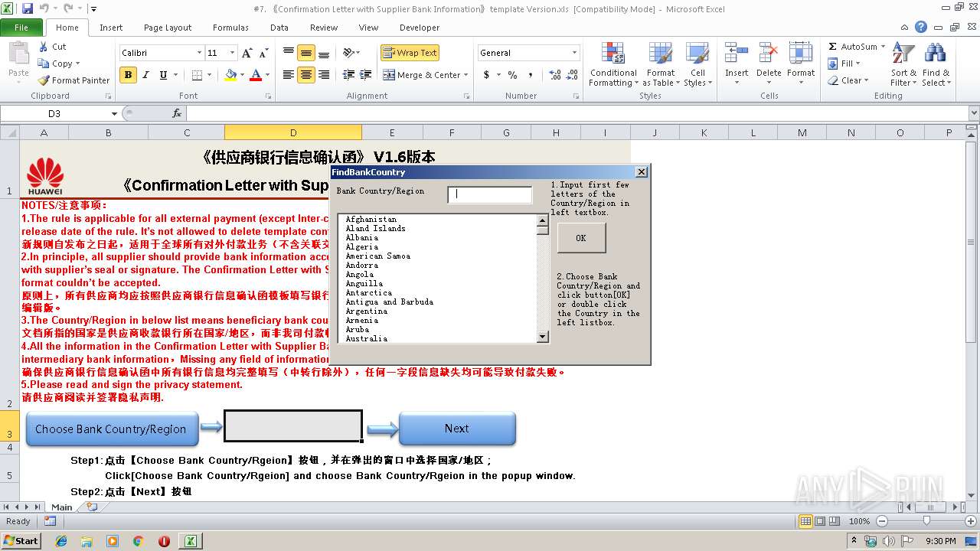Open the Calibri font name dropdown
980x551 pixels.
coord(200,53)
